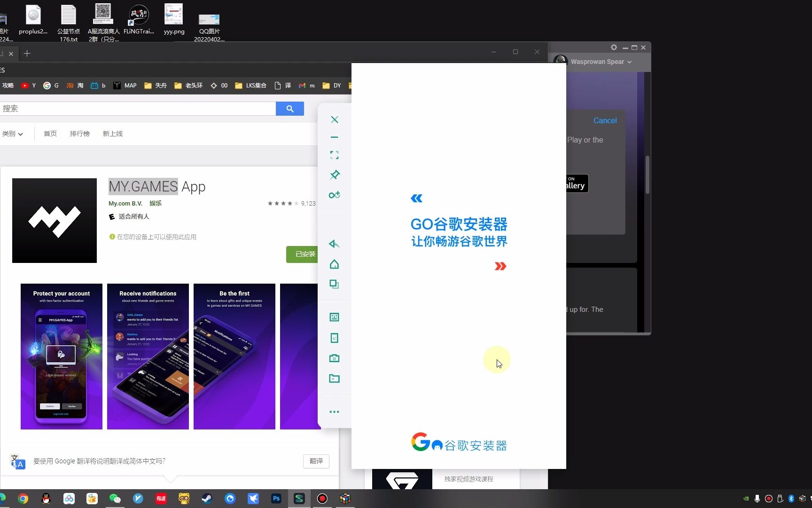The image size is (812, 508).
Task: Click the red right double-chevron in installer
Action: [x=500, y=266]
